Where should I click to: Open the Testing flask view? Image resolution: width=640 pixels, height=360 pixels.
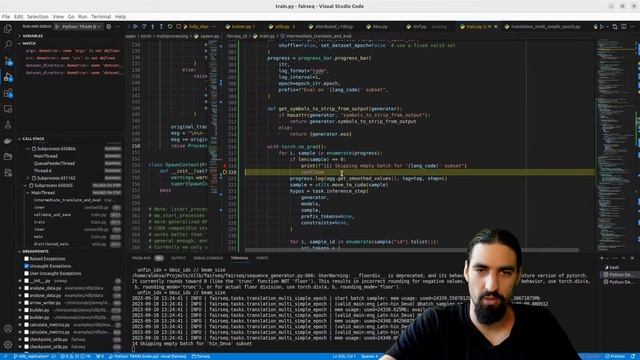pyautogui.click(x=8, y=125)
